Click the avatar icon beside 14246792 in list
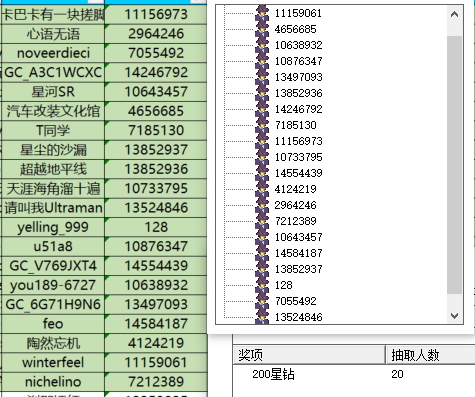Image resolution: width=475 pixels, height=397 pixels. pos(262,109)
